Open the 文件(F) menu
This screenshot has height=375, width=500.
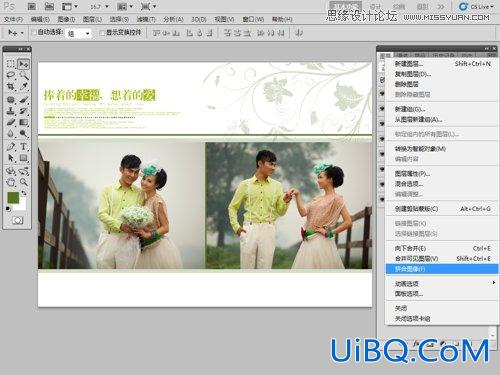13,20
